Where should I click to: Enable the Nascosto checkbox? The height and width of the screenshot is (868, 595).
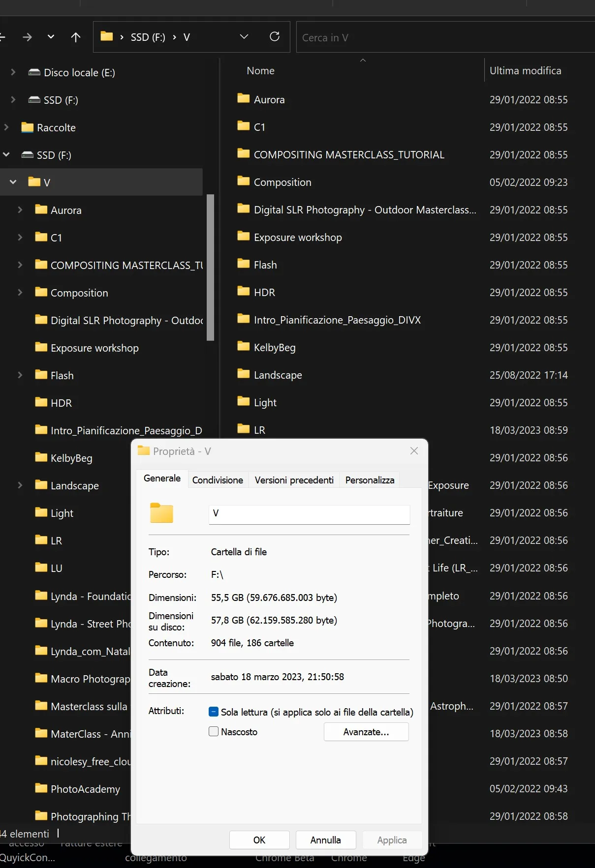[214, 731]
